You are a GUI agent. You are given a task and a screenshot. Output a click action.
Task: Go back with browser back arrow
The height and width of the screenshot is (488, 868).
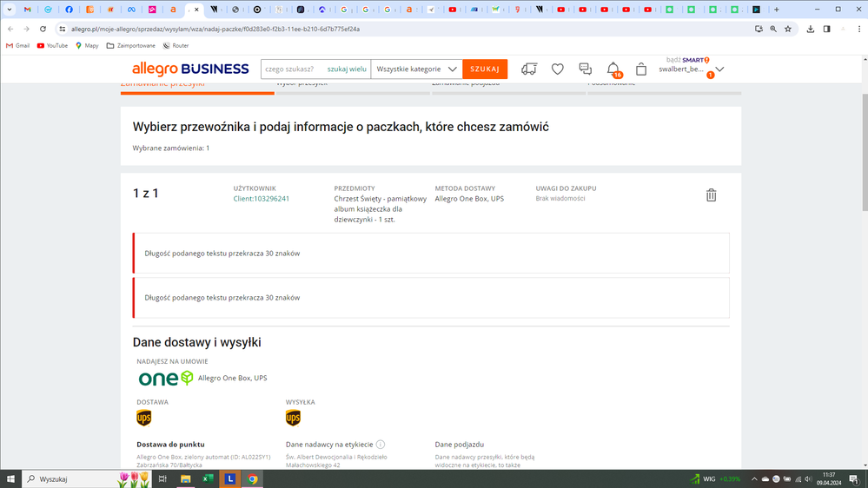click(10, 29)
